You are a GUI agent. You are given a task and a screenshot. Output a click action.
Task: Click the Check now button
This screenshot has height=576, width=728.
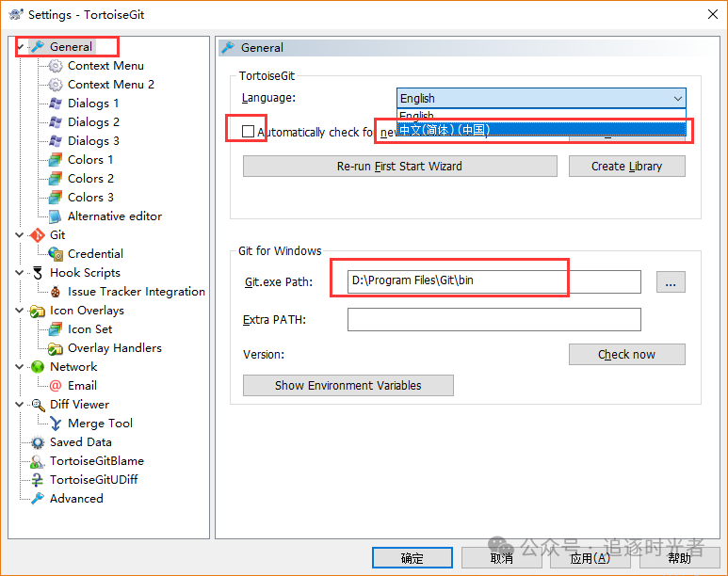(627, 355)
